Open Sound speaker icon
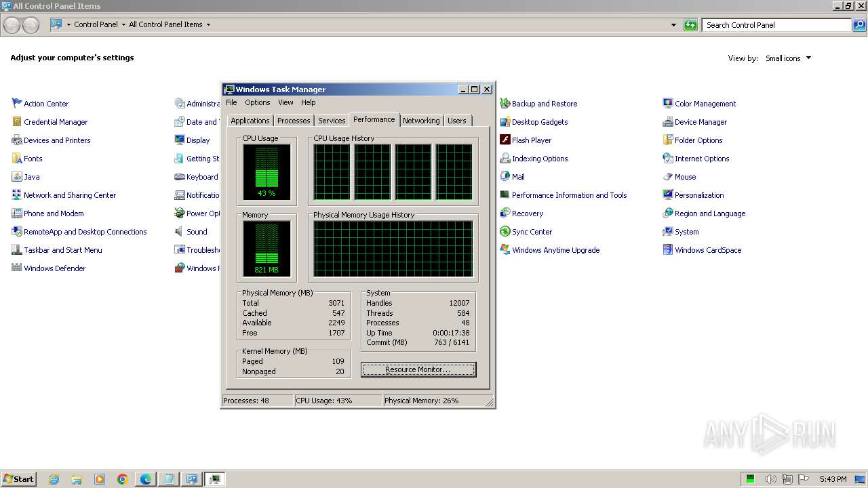Image resolution: width=868 pixels, height=488 pixels. pos(180,231)
